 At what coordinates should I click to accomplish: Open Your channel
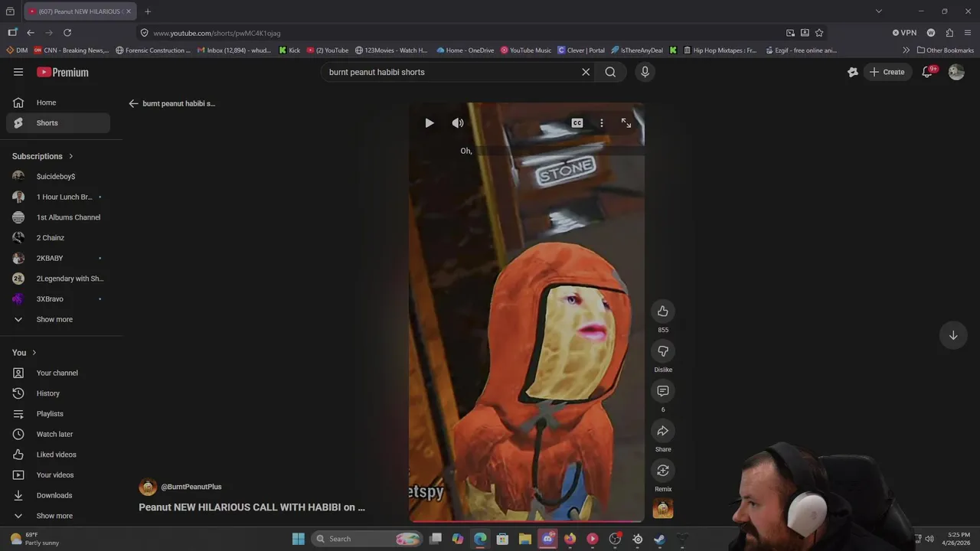coord(58,373)
